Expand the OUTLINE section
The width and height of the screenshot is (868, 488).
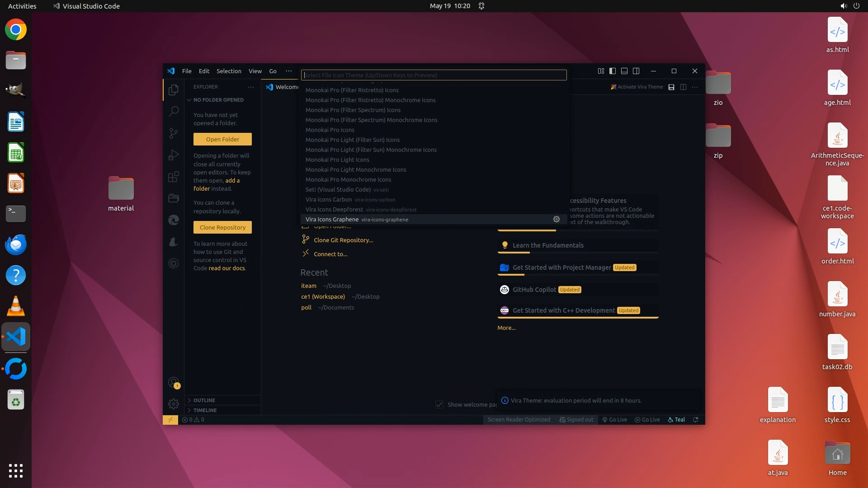point(204,400)
